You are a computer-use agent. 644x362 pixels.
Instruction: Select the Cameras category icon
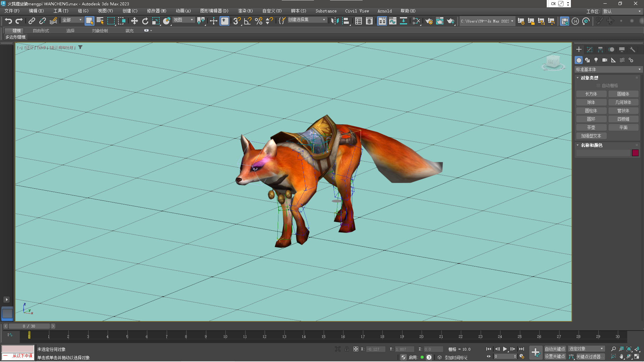click(x=605, y=60)
